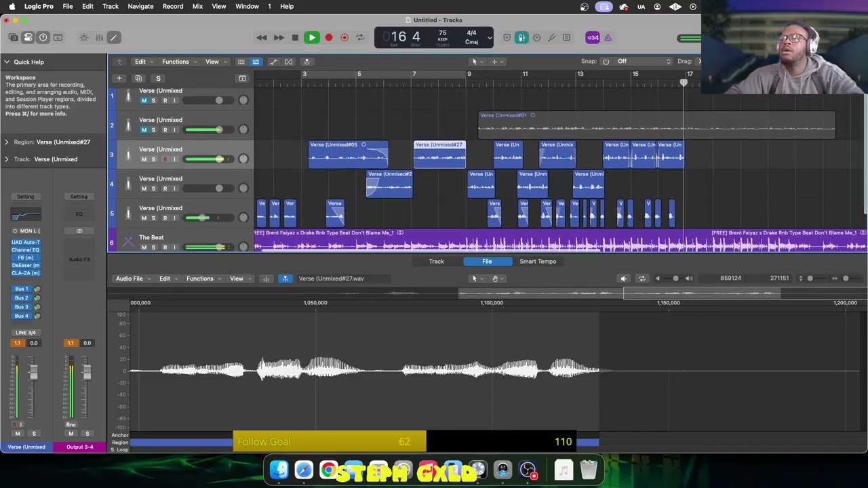Viewport: 868px width, 488px height.
Task: Toggle the Editors pencil icon
Action: [114, 37]
